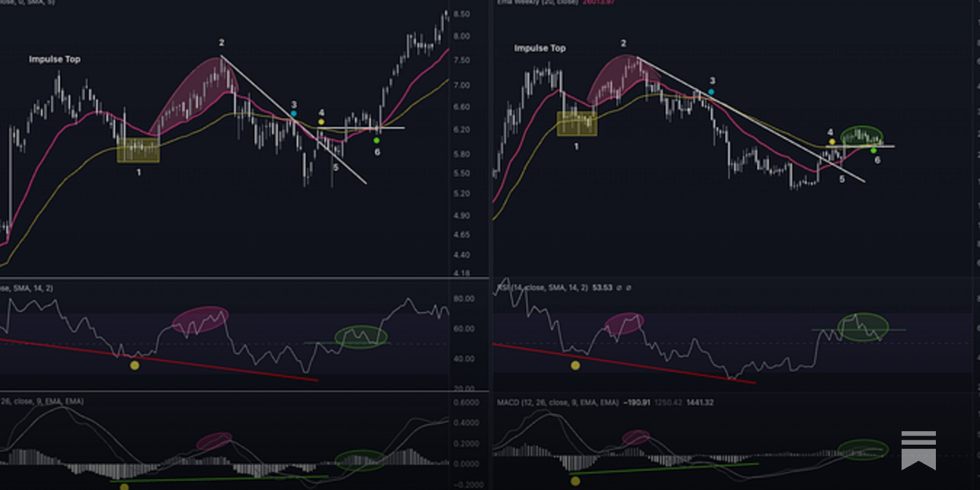Click the 40.00 RSI axis label
Screen dimensions: 980x490
[464, 359]
